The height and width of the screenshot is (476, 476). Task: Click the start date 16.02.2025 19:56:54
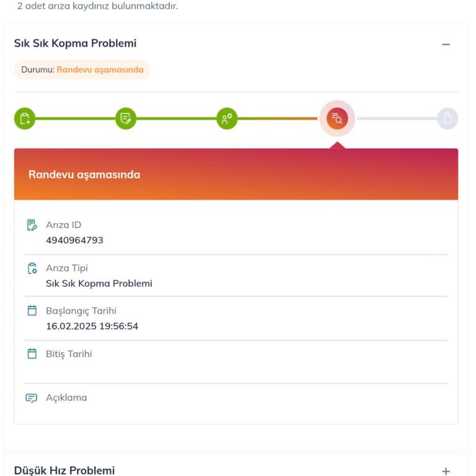[92, 326]
